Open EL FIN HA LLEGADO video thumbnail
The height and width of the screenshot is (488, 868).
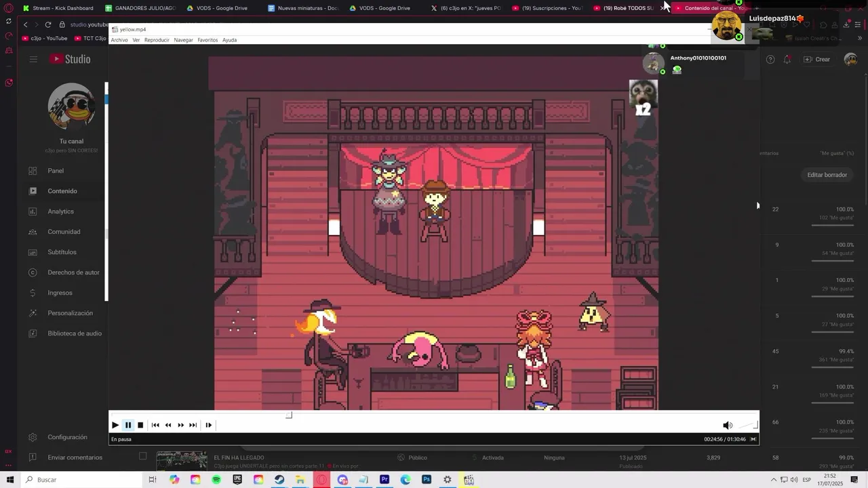(182, 461)
